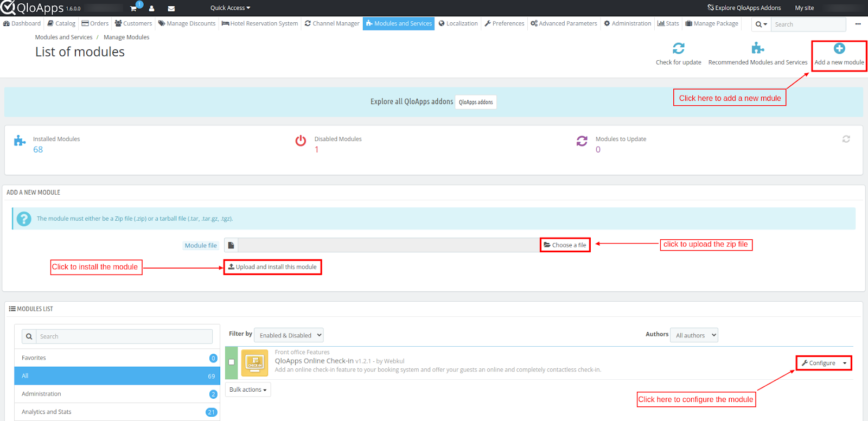
Task: Click Modules and Services breadcrumb
Action: click(x=63, y=37)
